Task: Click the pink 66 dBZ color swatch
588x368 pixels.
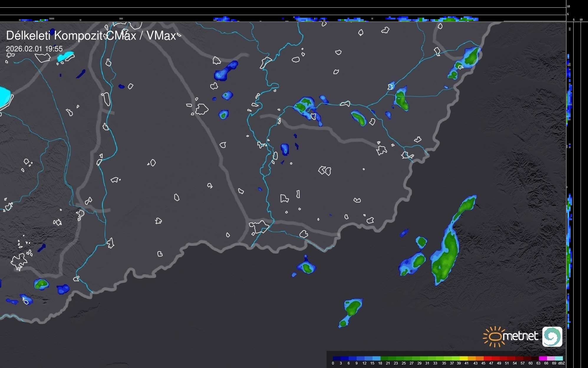Action: (551, 358)
